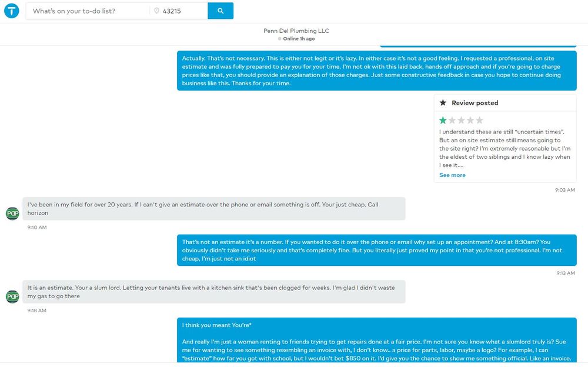Focus the to-do list search field
The image size is (588, 367).
(x=87, y=11)
